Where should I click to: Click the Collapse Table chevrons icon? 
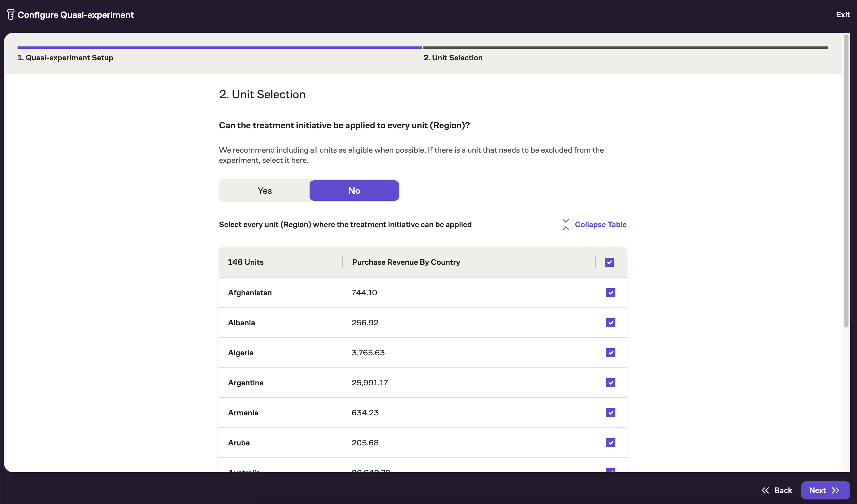(566, 225)
